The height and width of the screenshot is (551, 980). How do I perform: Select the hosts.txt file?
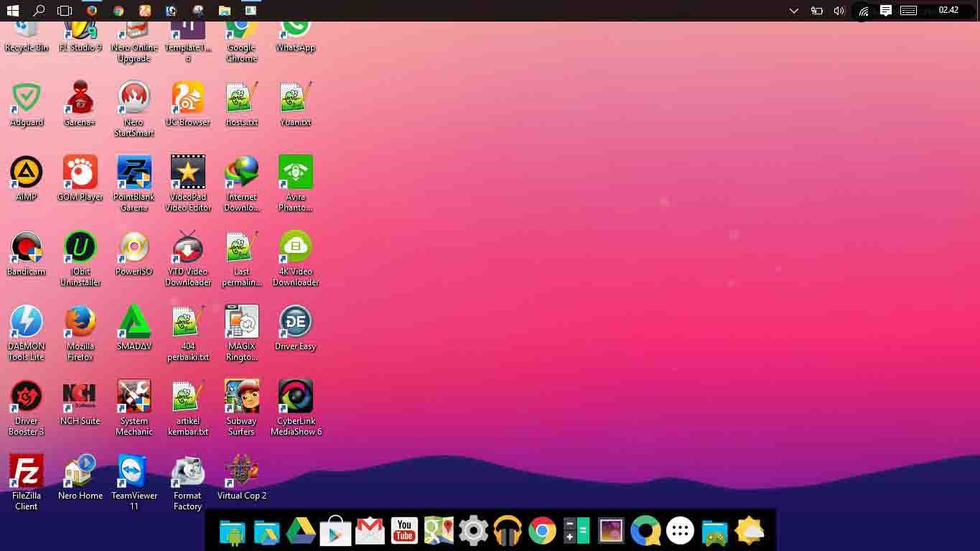pyautogui.click(x=242, y=104)
